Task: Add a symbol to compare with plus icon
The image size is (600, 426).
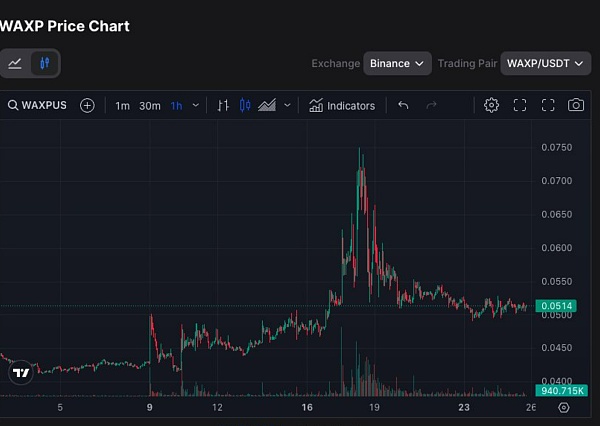Action: click(87, 106)
